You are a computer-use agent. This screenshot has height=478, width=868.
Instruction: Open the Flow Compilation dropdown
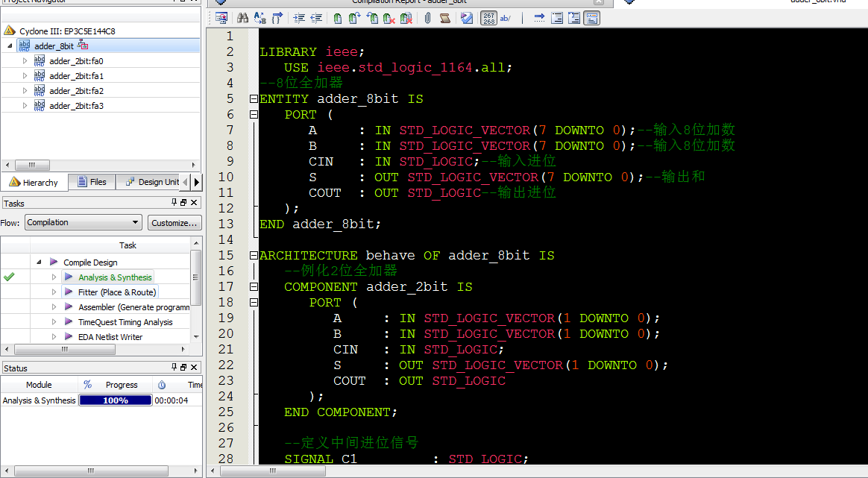[84, 223]
